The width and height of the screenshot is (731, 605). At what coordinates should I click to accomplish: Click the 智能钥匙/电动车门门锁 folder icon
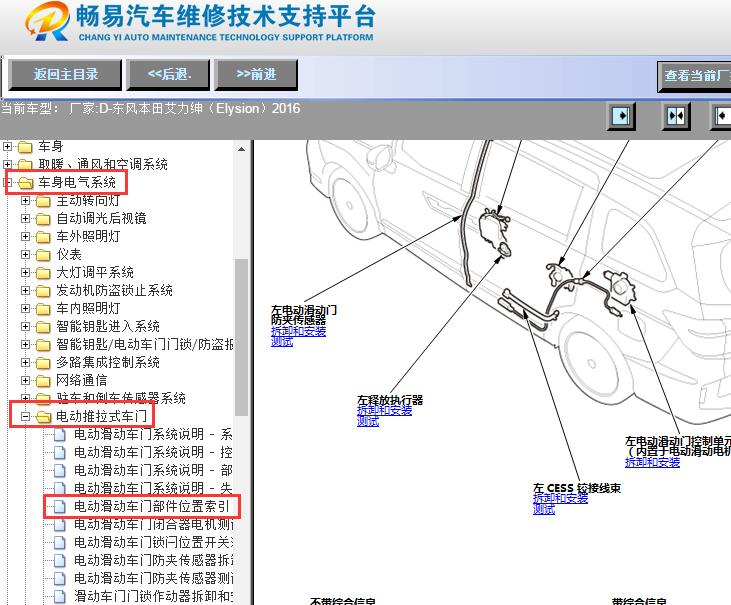[43, 345]
